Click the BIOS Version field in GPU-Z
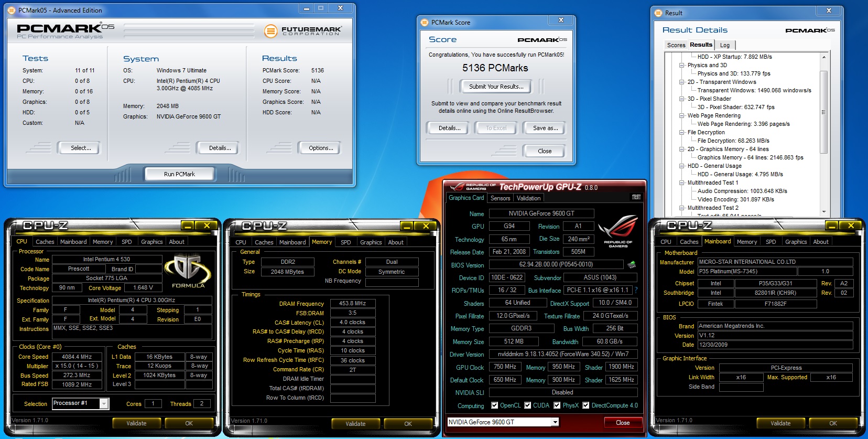This screenshot has height=439, width=868. click(556, 265)
